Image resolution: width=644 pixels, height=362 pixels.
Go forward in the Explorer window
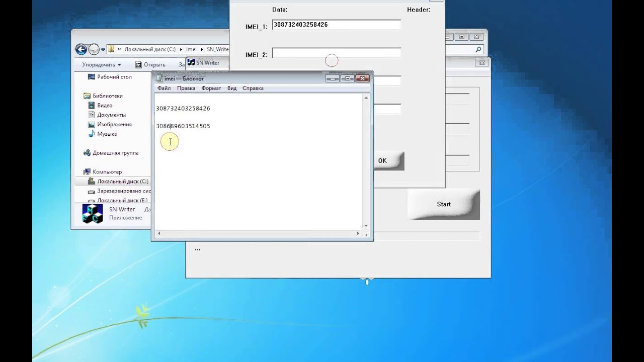click(x=94, y=49)
